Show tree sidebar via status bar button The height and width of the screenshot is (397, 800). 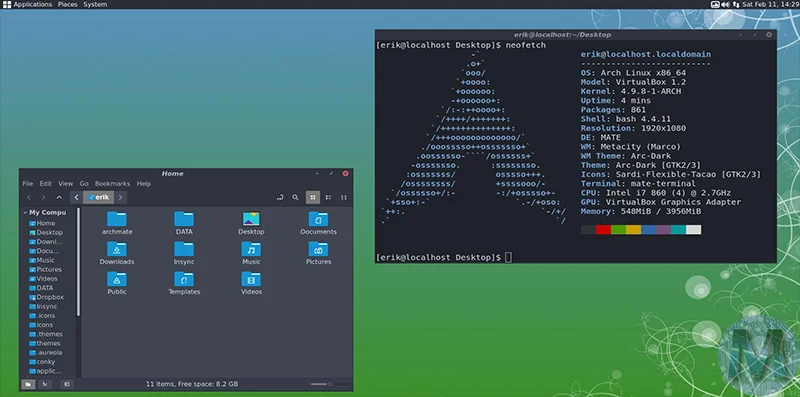coord(45,384)
